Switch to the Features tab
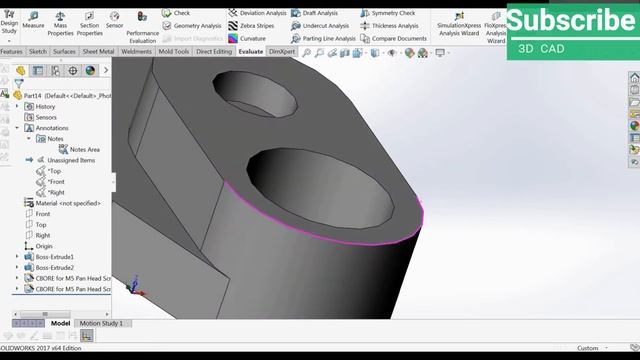This screenshot has height=360, width=640. tap(11, 51)
